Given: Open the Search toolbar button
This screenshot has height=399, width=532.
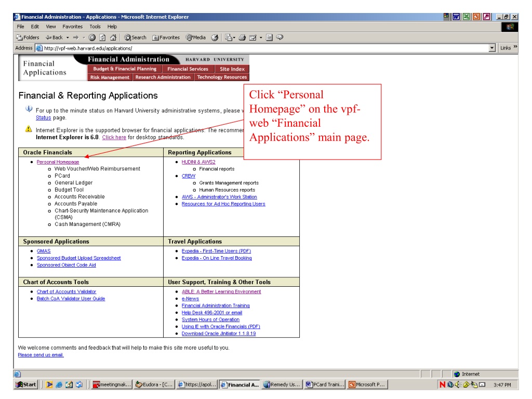Looking at the screenshot, I should click(x=136, y=37).
